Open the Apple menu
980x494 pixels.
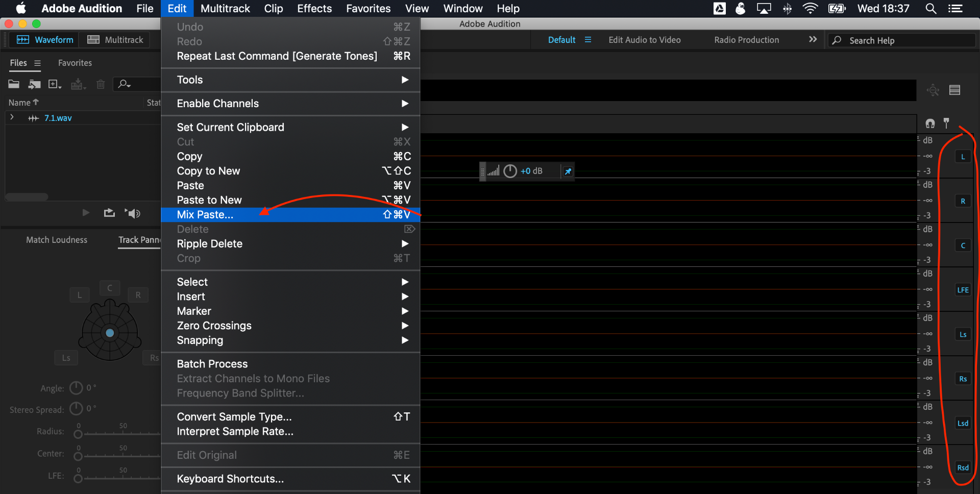(x=21, y=8)
